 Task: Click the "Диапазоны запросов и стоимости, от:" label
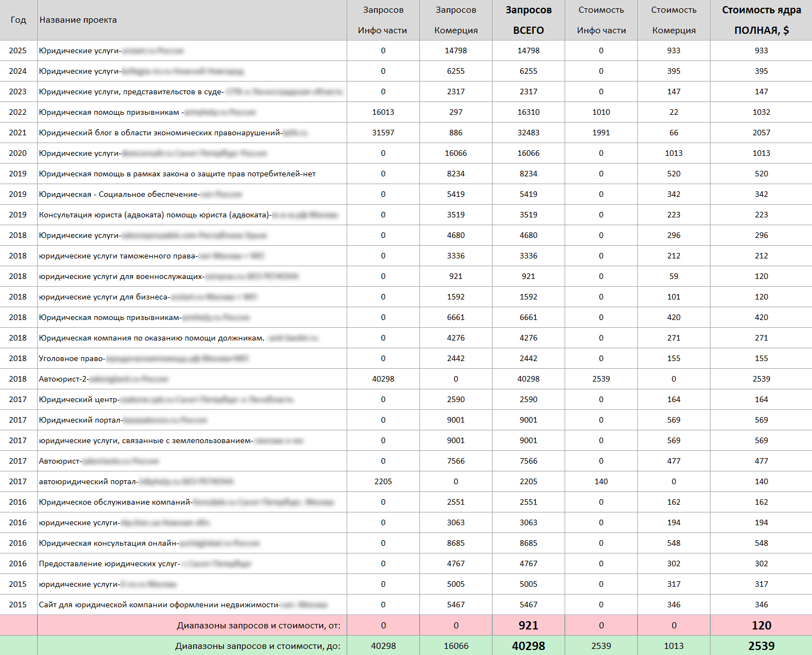click(258, 626)
